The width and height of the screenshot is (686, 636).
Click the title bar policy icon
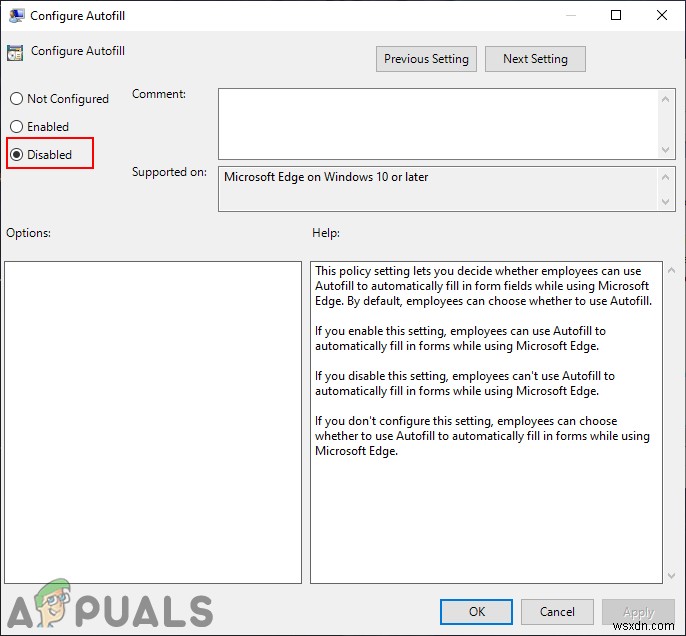(16, 16)
